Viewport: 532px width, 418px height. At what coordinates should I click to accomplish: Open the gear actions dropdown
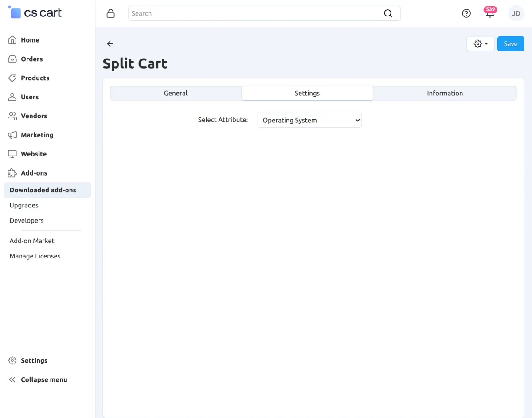pos(481,44)
